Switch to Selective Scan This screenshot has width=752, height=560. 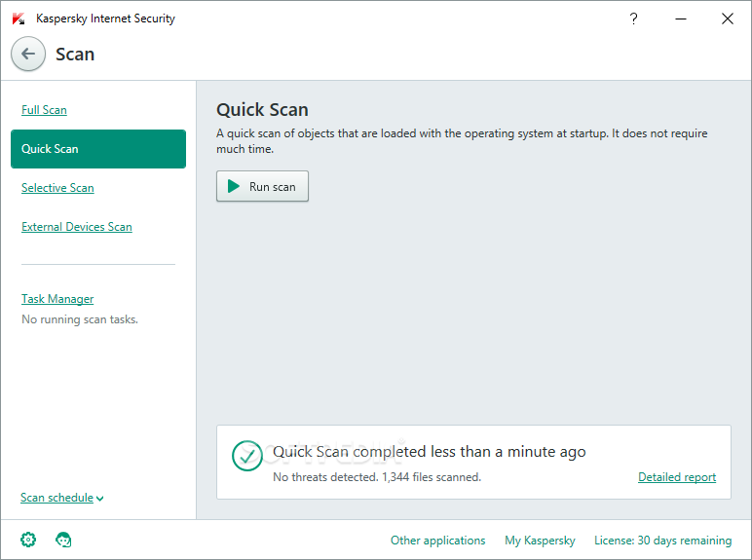(57, 187)
